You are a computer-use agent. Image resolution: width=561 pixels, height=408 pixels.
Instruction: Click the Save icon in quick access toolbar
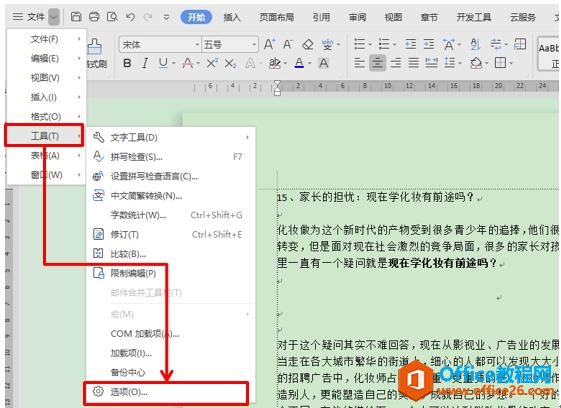click(76, 16)
